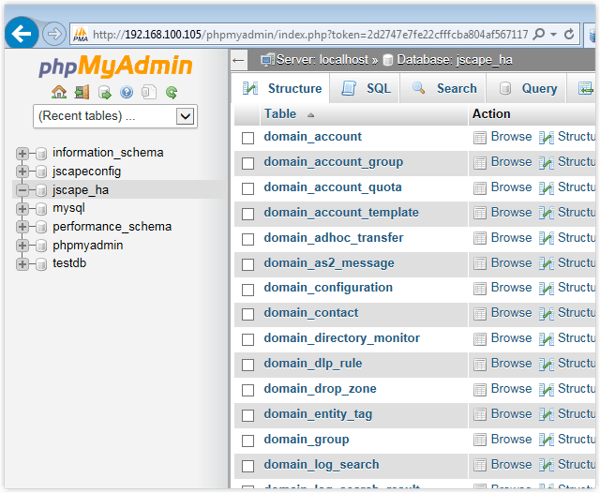The image size is (600, 493).
Task: Click Structure icon for domain_as2_message
Action: pyautogui.click(x=546, y=264)
